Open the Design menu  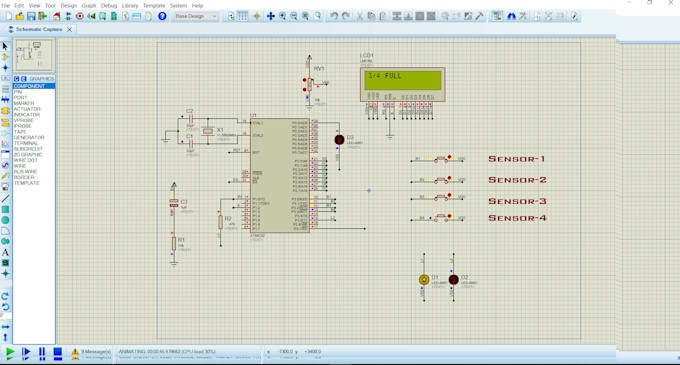[69, 6]
